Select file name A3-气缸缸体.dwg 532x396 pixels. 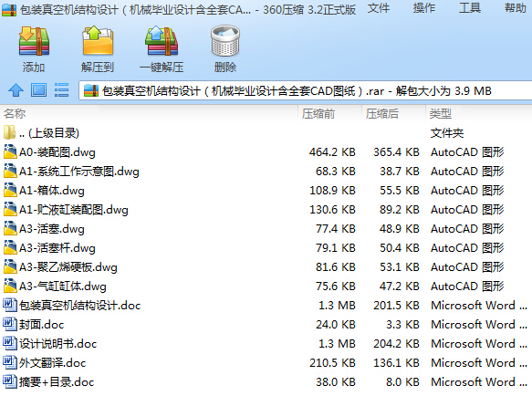coord(63,287)
